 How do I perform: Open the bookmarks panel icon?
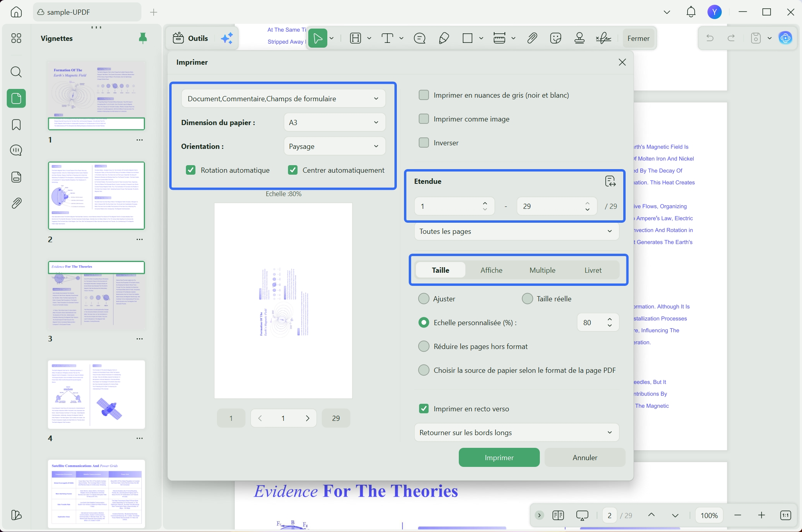(16, 125)
